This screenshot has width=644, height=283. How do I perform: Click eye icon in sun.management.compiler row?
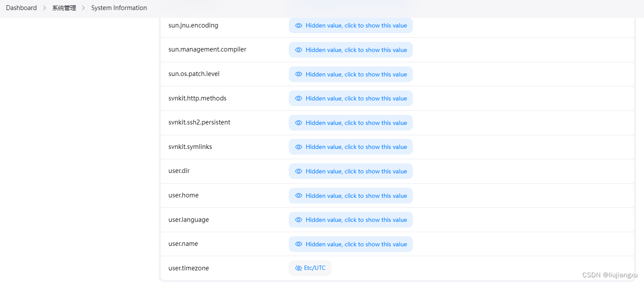[x=299, y=50]
